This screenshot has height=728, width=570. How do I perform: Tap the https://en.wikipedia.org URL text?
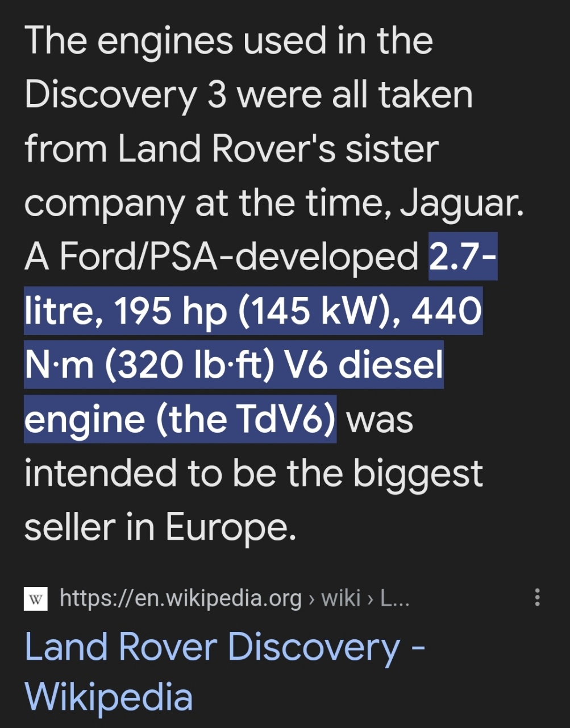(181, 598)
